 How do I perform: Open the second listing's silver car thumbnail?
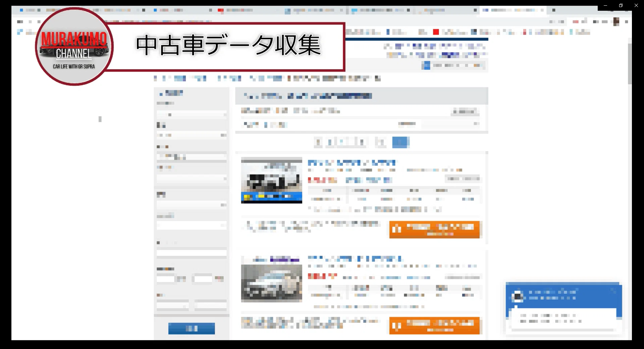tap(271, 279)
